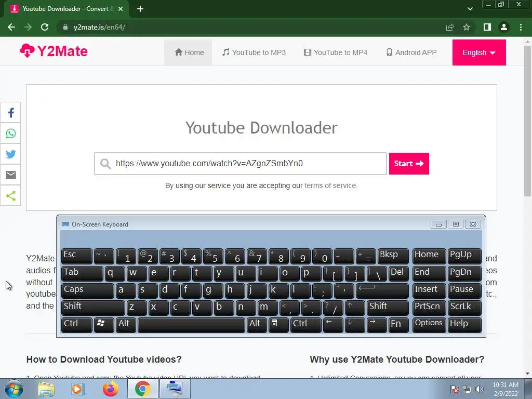Toggle right Alt key on On-Screen Keyboard
The width and height of the screenshot is (532, 399).
tap(257, 324)
